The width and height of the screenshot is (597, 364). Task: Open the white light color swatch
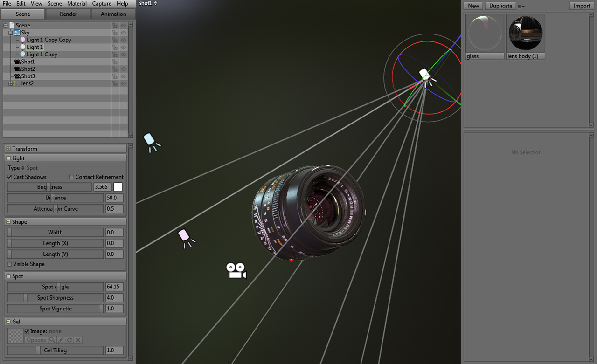pos(118,187)
